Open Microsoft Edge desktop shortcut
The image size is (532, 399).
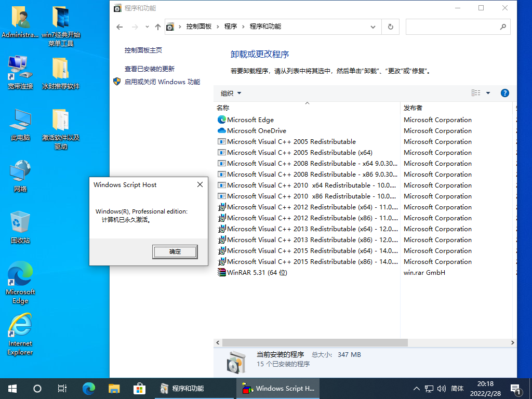20,282
